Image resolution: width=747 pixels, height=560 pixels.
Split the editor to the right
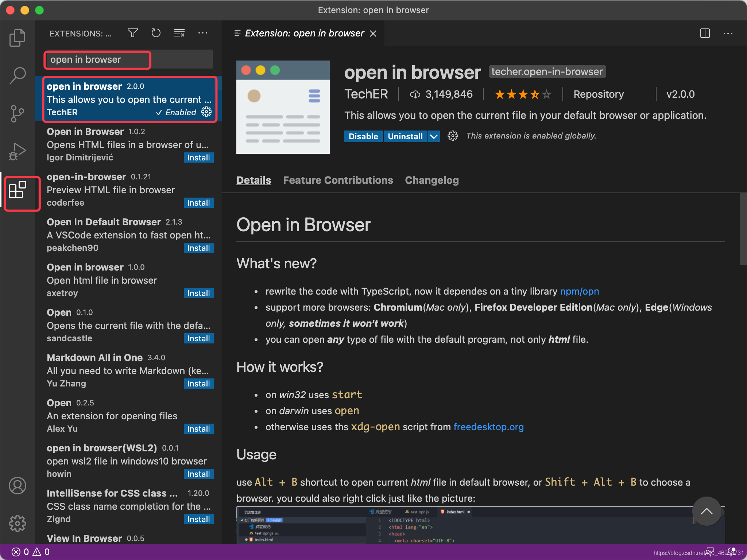[x=705, y=33]
